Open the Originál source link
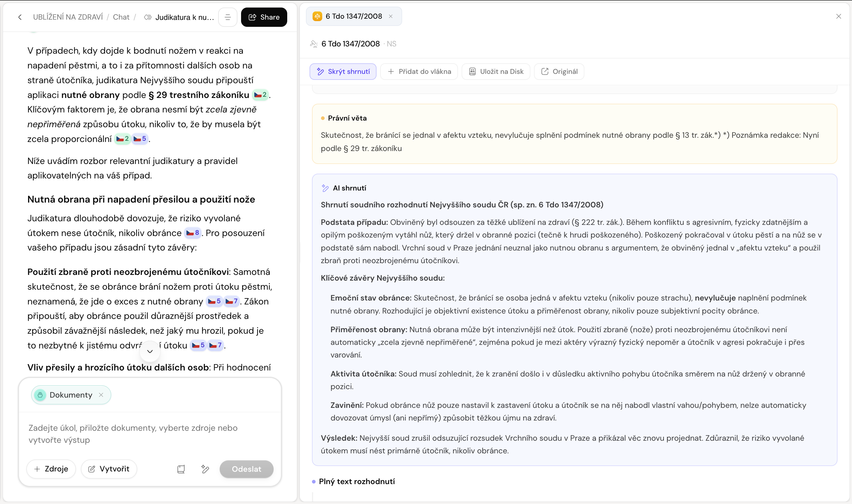852x504 pixels. click(x=559, y=72)
